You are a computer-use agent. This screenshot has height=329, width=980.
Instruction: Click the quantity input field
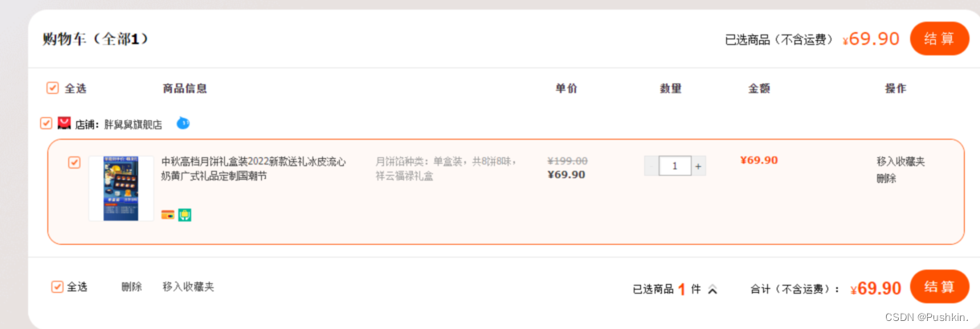675,166
